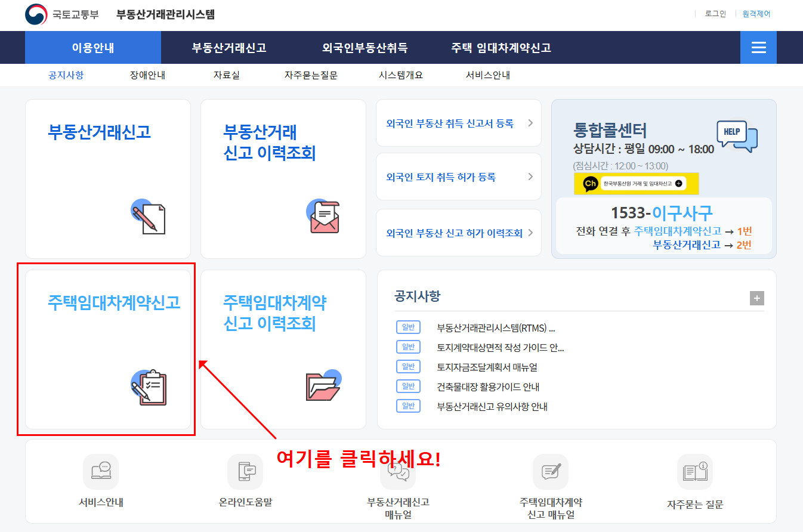Click the chevron next to 외국인 부동산 취득 신고서 등록
The width and height of the screenshot is (803, 532).
(532, 123)
